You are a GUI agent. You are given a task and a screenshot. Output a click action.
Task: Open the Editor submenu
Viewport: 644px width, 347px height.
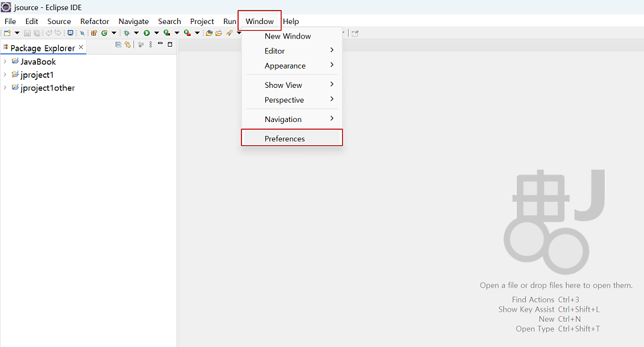[x=291, y=51]
